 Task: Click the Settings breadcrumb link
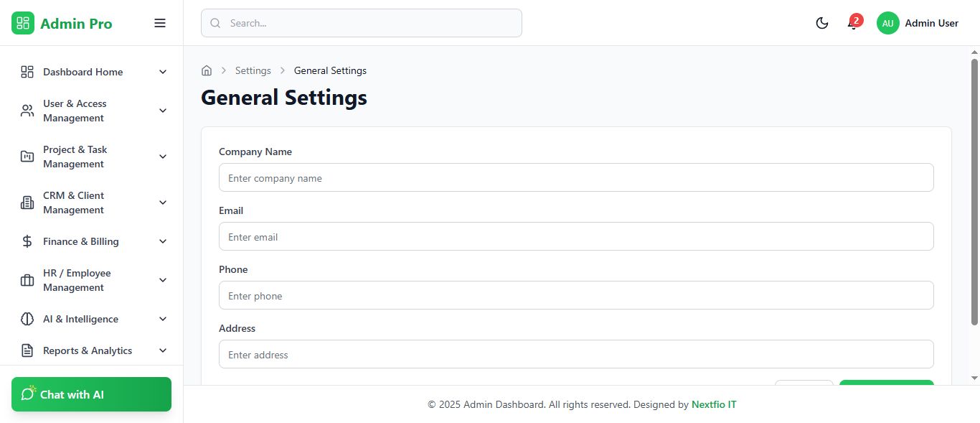click(253, 70)
